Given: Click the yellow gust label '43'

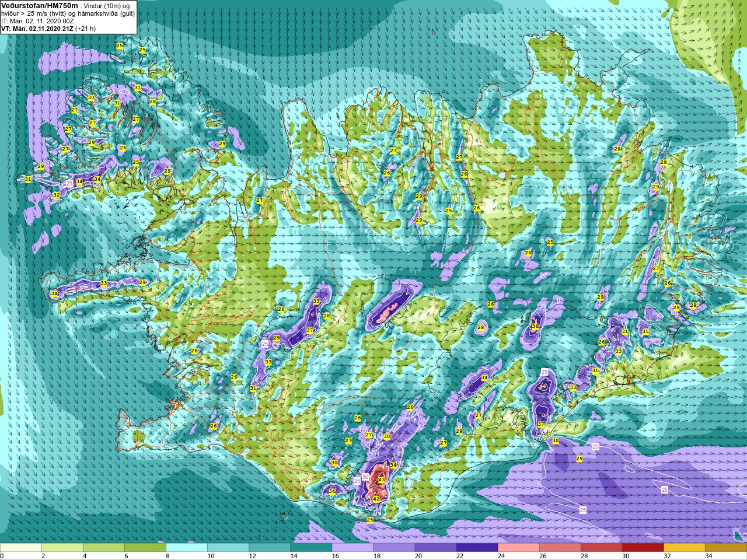Looking at the screenshot, I should click(381, 480).
